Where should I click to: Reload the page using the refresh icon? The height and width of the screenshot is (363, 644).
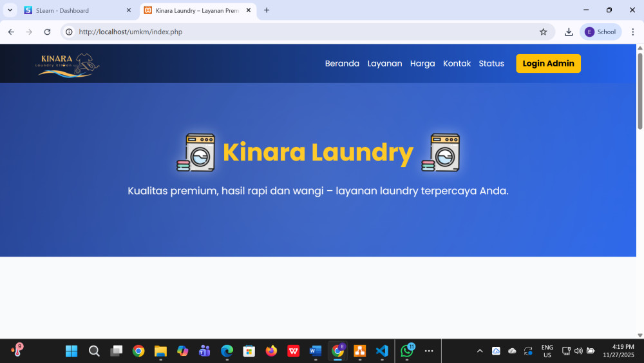[x=47, y=32]
